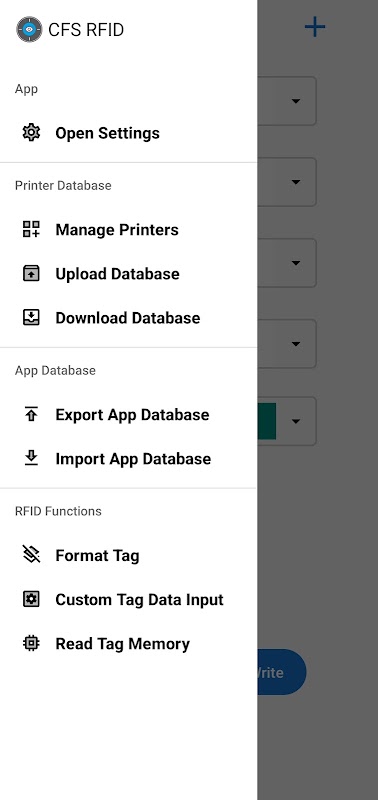Click the Upload Database icon
This screenshot has width=378, height=800.
point(31,273)
